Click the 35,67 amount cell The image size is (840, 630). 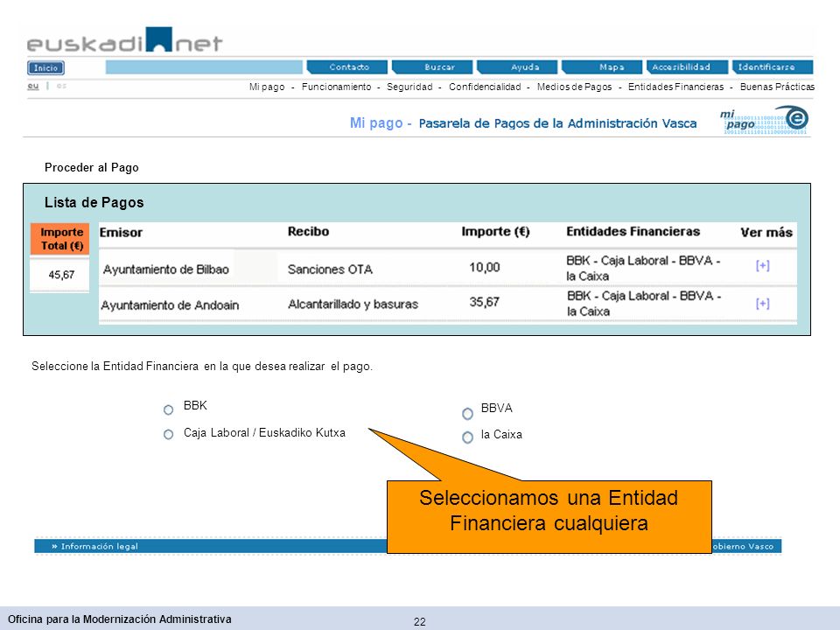pyautogui.click(x=484, y=302)
